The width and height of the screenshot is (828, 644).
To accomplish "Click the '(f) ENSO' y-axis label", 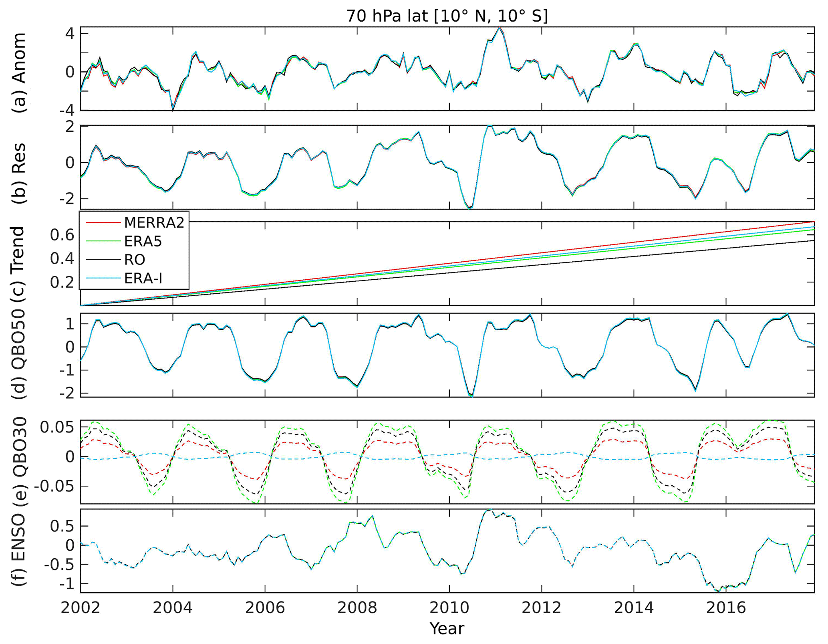I will pos(19,550).
